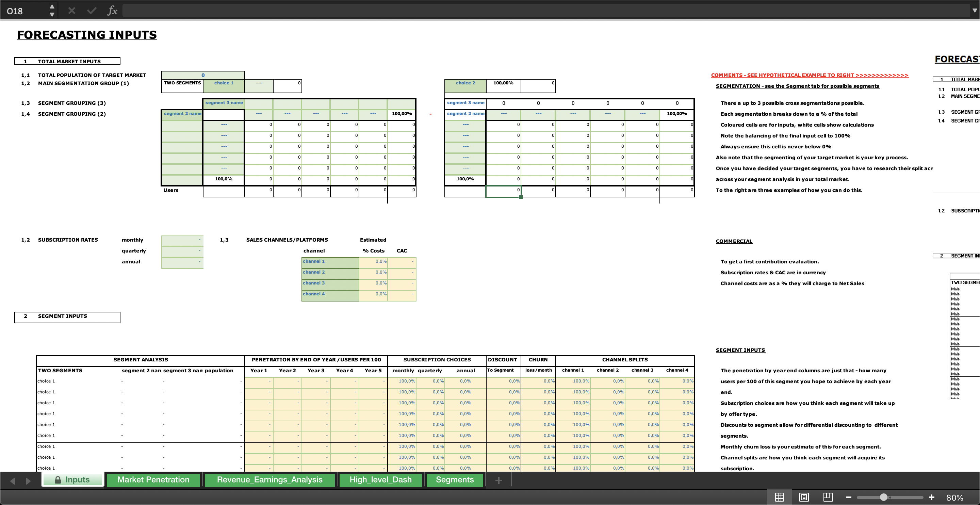Add a new sheet with plus icon
980x505 pixels.
(499, 480)
